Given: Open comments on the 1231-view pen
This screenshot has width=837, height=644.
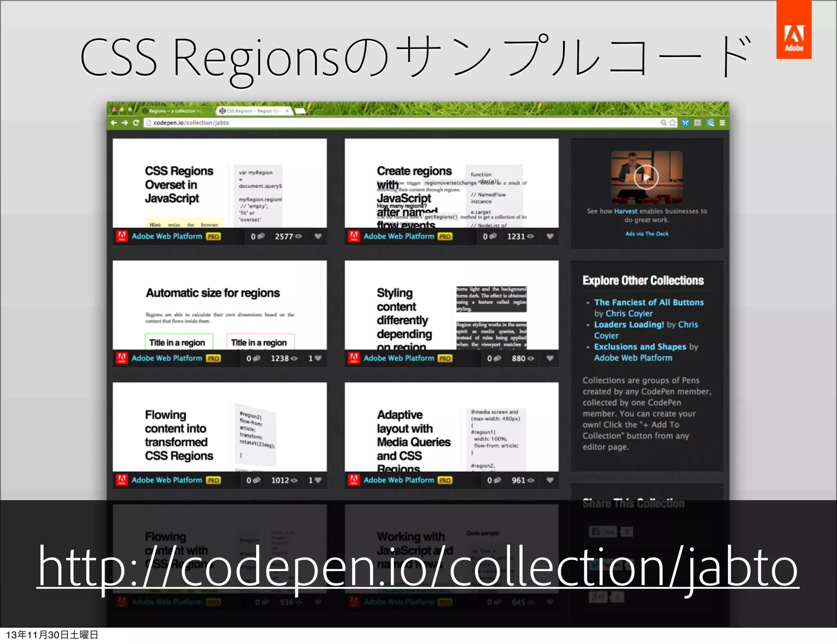Looking at the screenshot, I should [490, 236].
